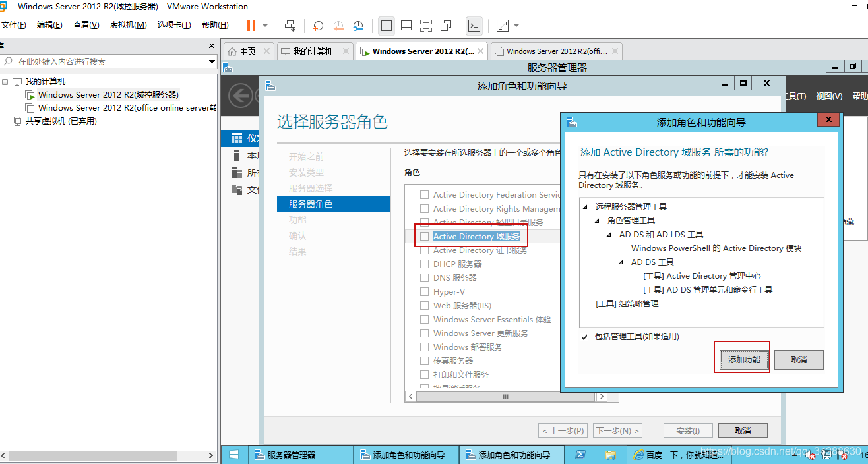This screenshot has height=464, width=868.
Task: Collapse the 我的计算机 tree node
Action: coord(5,82)
